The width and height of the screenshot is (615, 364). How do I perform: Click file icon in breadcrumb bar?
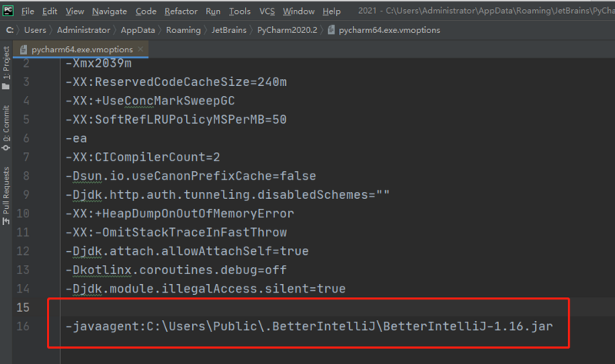(x=331, y=30)
